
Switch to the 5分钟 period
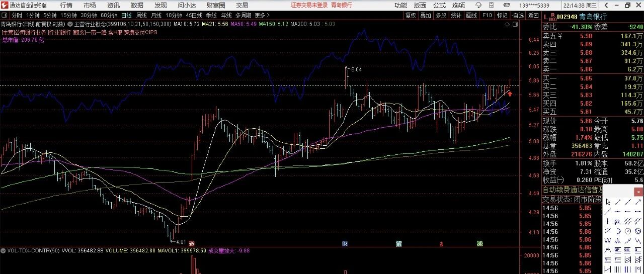(x=50, y=16)
